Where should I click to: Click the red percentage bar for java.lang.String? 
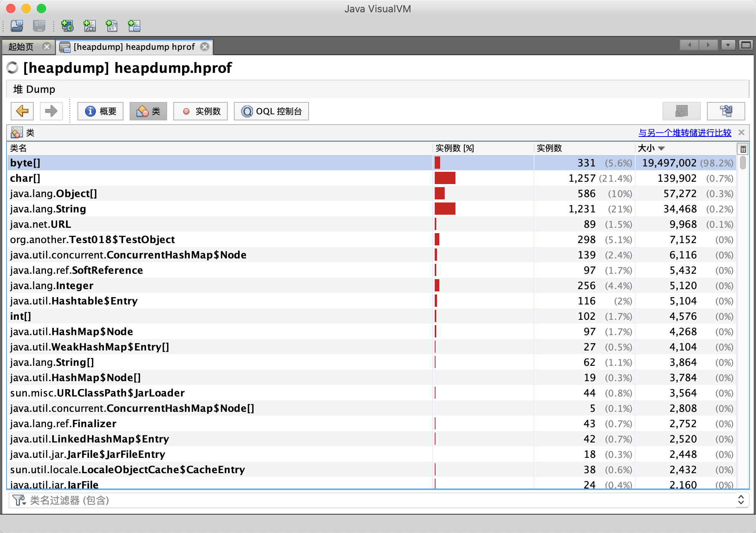[445, 209]
